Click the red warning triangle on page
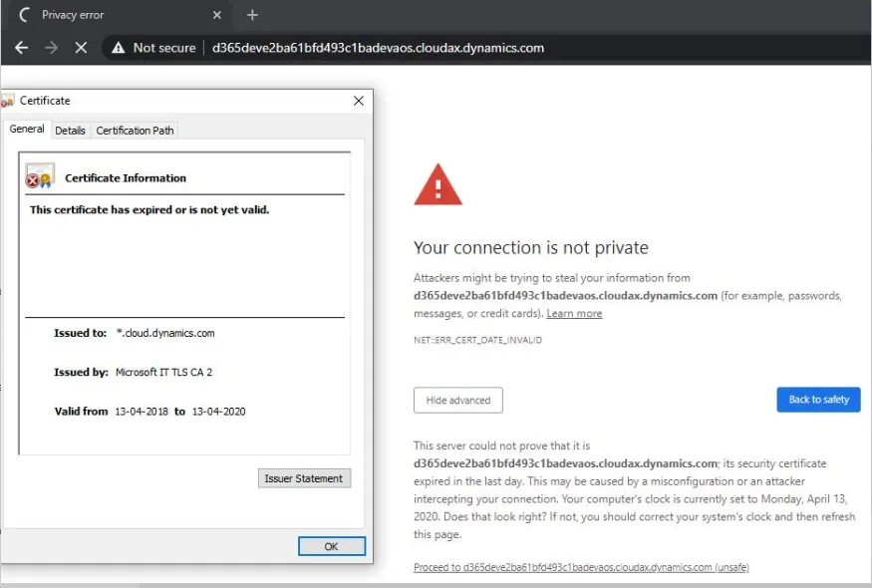Viewport: 872px width, 588px height. point(437,184)
